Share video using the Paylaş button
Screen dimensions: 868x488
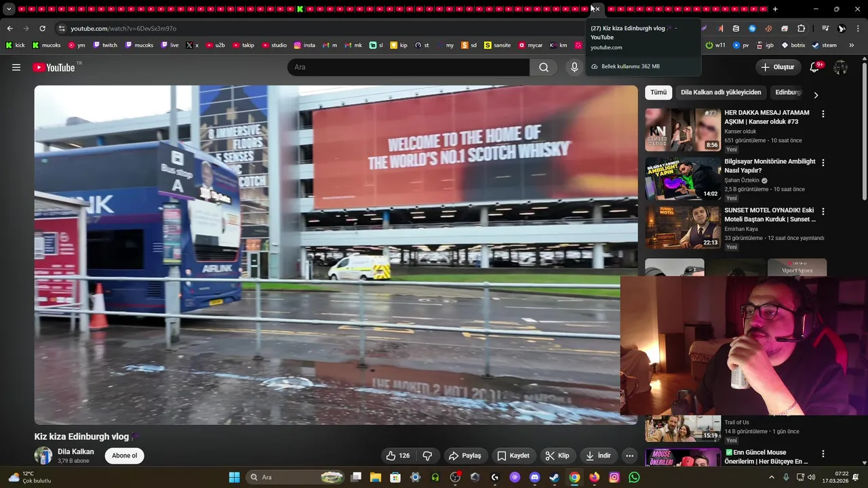tap(465, 455)
